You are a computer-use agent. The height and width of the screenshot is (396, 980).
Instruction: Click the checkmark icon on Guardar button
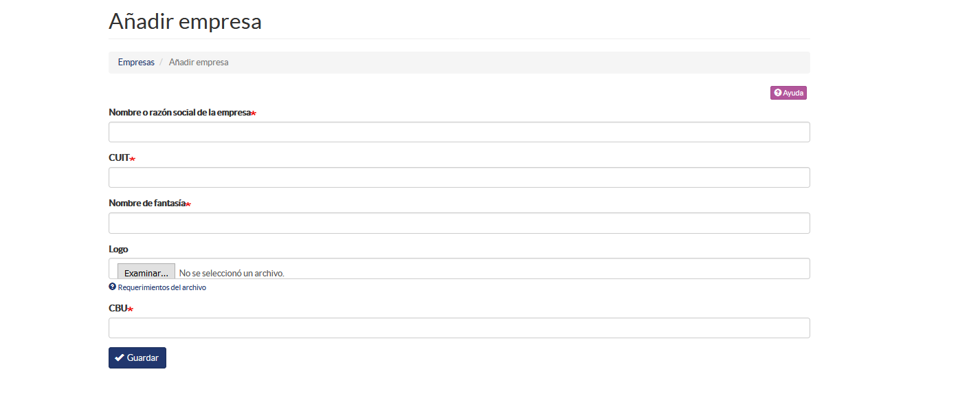120,357
